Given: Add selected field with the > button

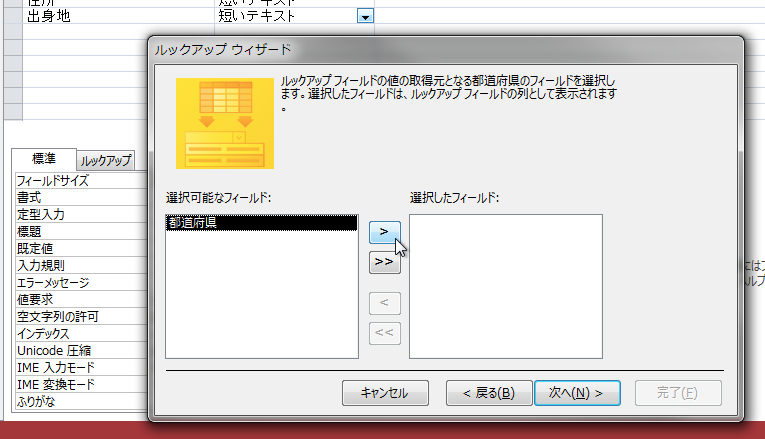Looking at the screenshot, I should coord(384,232).
